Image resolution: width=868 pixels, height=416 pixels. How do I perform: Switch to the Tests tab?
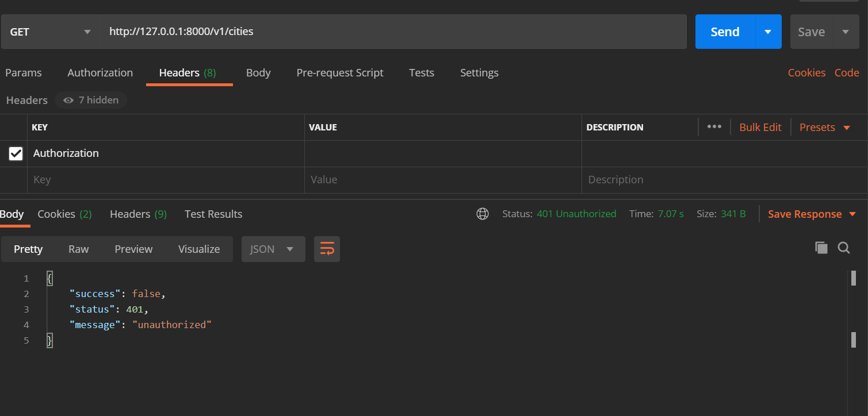tap(421, 72)
